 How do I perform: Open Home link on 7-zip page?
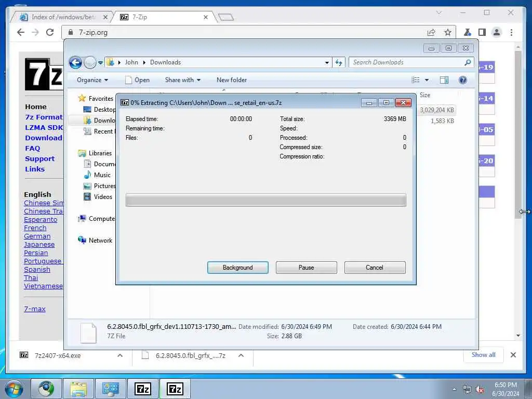coord(36,107)
